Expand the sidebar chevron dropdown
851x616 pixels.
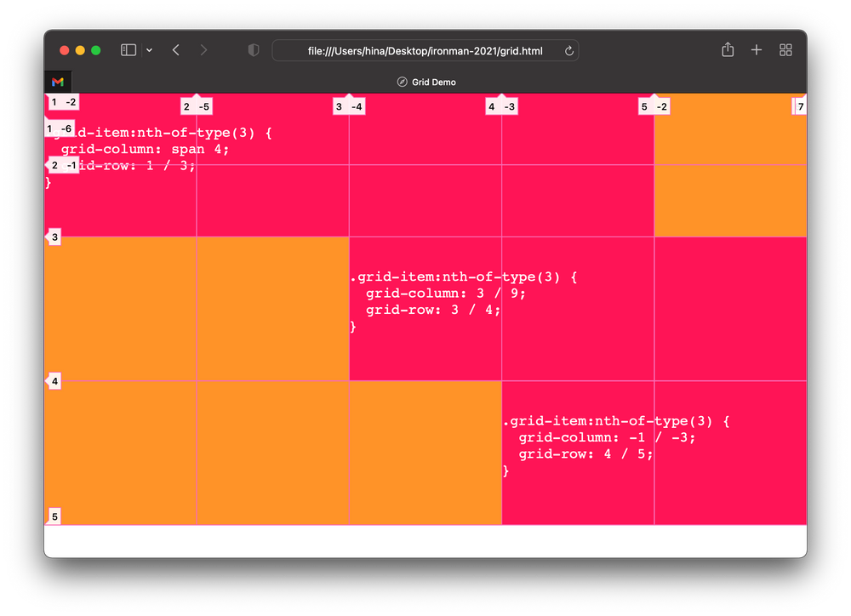[150, 49]
